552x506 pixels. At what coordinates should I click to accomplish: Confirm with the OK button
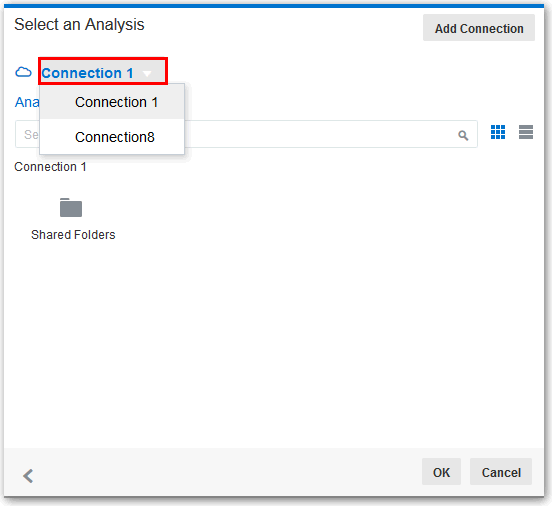point(441,472)
